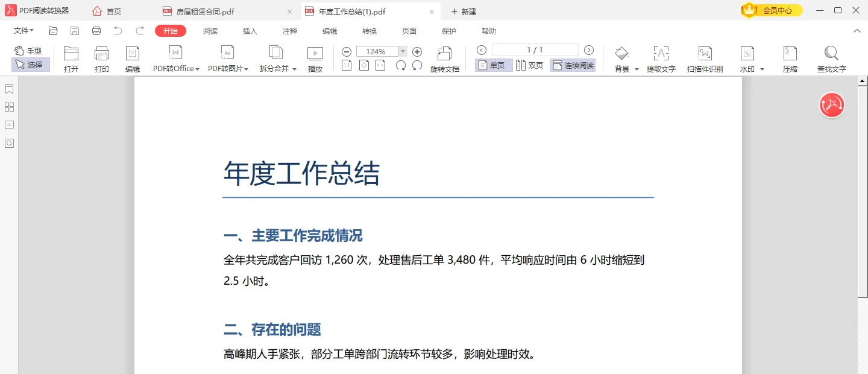Go to the previous page arrow
This screenshot has height=374, width=868.
pos(482,50)
